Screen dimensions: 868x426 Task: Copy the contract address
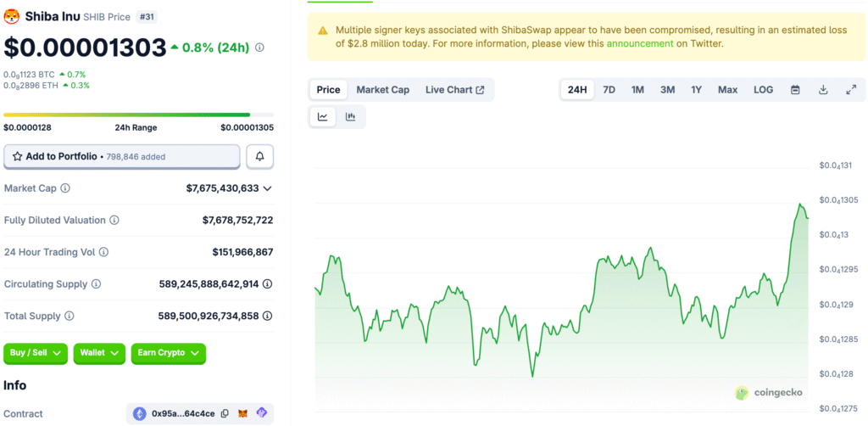pyautogui.click(x=225, y=413)
